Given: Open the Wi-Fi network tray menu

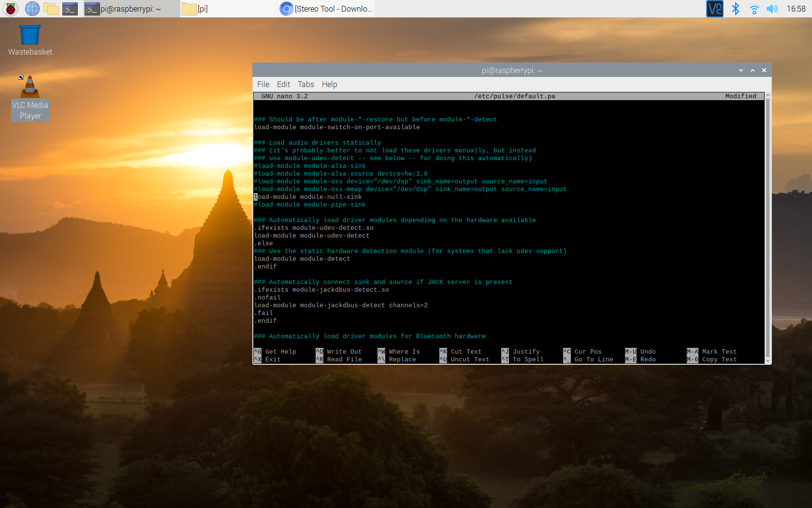Looking at the screenshot, I should (x=754, y=9).
